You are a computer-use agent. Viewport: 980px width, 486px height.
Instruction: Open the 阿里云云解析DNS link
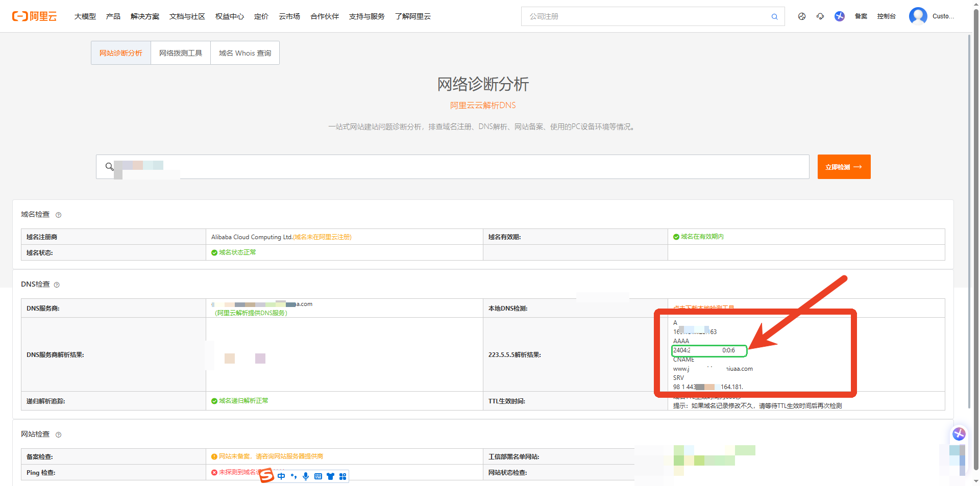pos(483,105)
